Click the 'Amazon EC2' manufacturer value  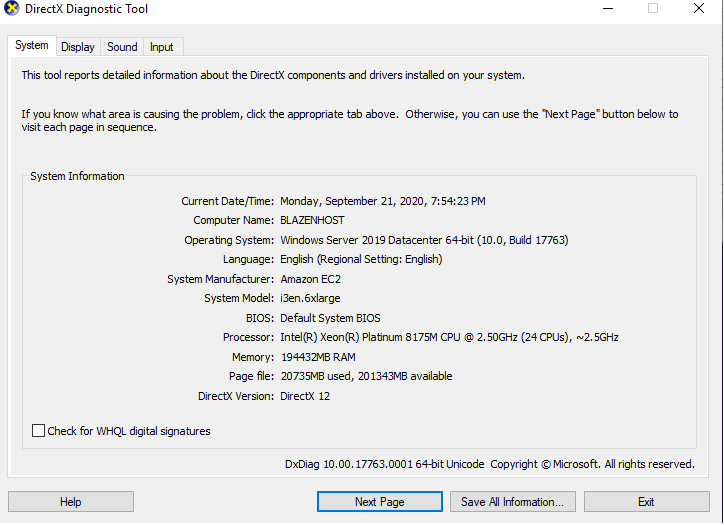point(310,279)
